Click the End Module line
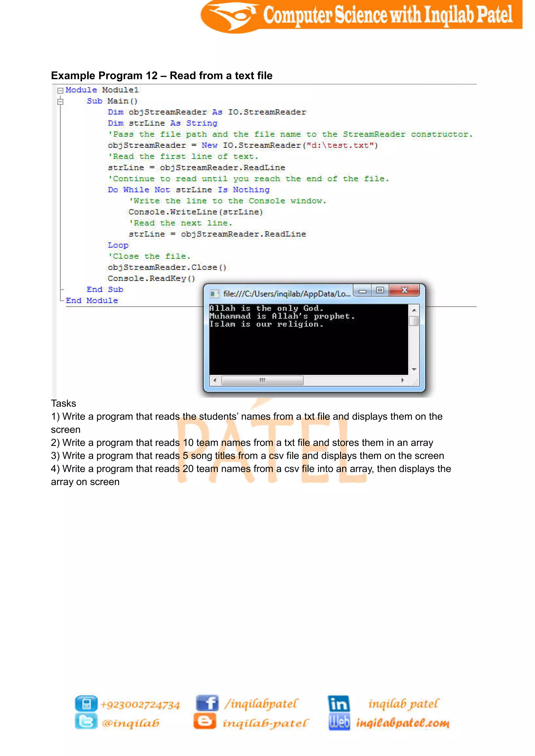The image size is (535, 756). click(x=92, y=301)
